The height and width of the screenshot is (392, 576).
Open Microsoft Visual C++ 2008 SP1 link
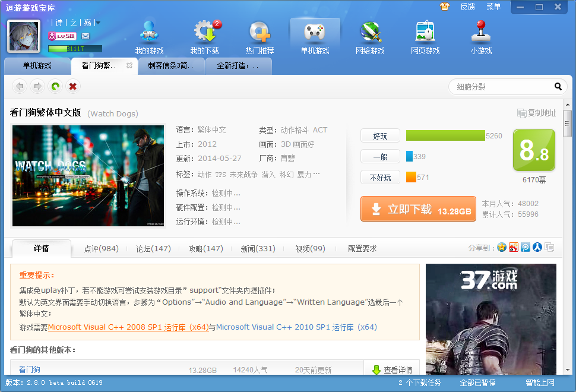[128, 327]
